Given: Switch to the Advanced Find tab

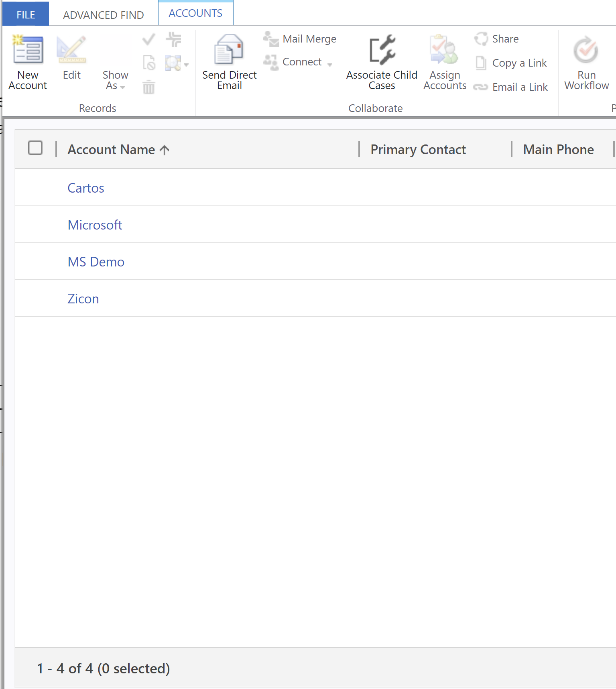Looking at the screenshot, I should (103, 15).
